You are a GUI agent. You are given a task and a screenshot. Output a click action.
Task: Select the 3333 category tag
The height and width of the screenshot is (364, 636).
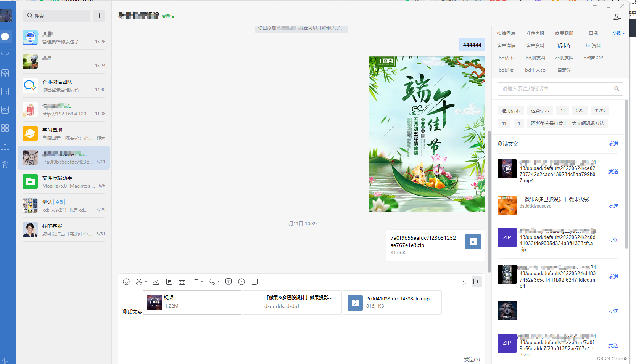(x=600, y=111)
